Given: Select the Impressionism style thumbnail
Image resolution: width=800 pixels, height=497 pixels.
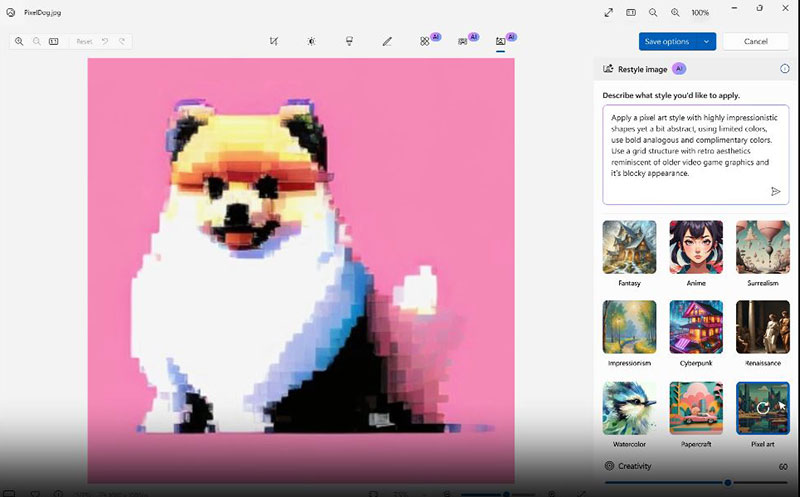Looking at the screenshot, I should pos(629,327).
